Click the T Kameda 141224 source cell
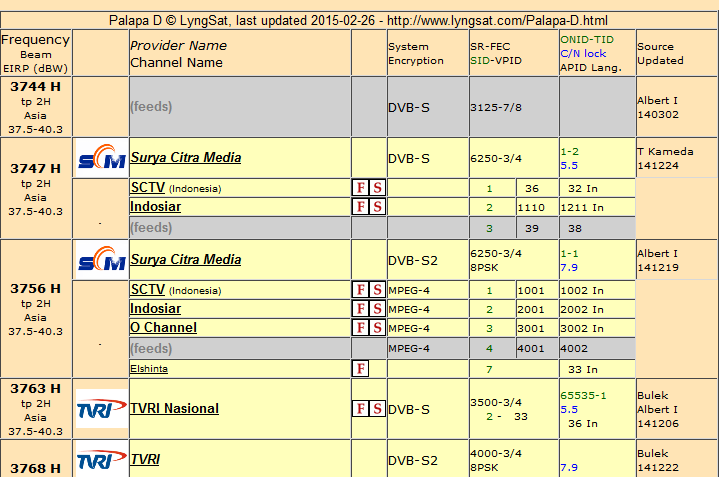Screen dimensions: 719x477 (677, 158)
